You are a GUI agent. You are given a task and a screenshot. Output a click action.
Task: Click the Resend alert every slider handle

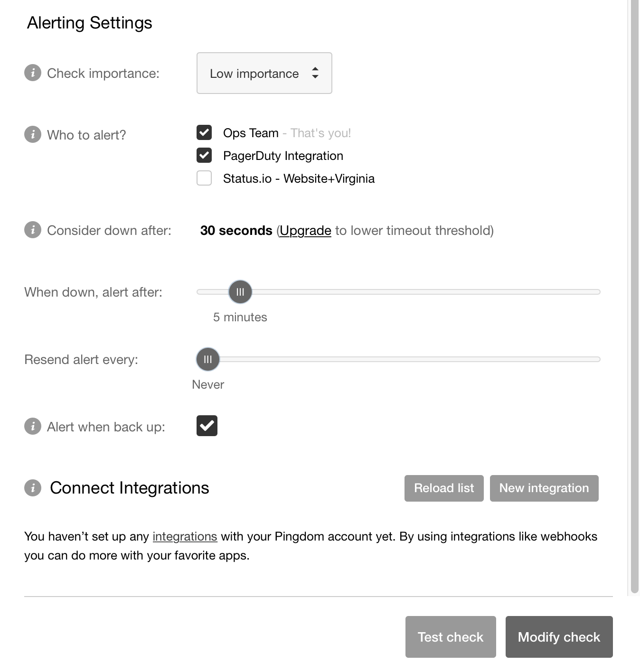[208, 359]
